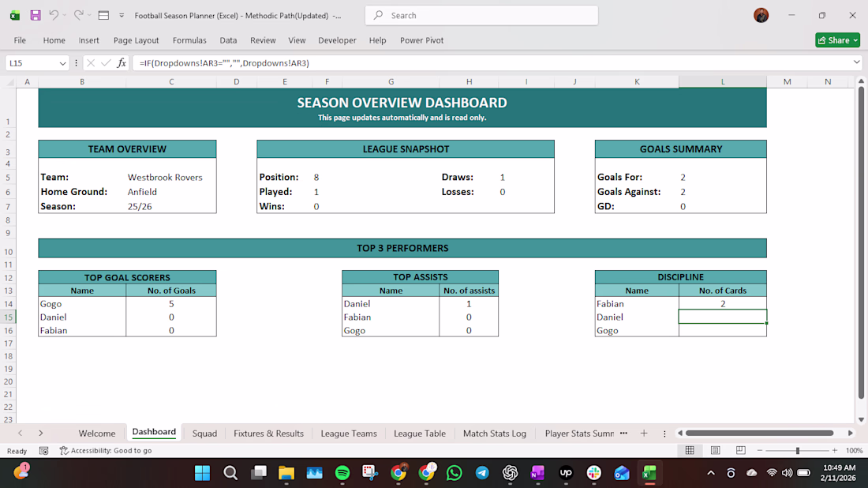Screen dimensions: 868x488
Task: Open the League Teams sheet tab
Action: point(349,434)
